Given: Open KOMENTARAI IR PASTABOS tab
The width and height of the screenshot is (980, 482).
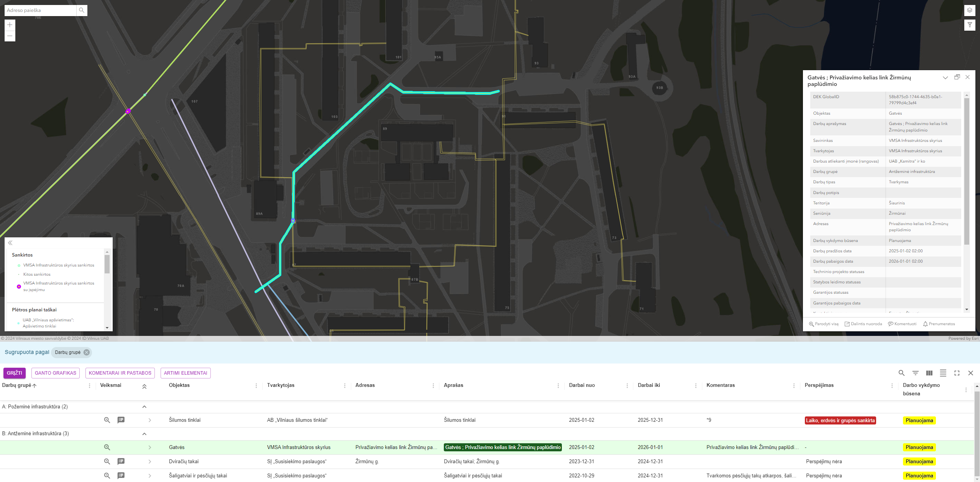Looking at the screenshot, I should pos(120,373).
